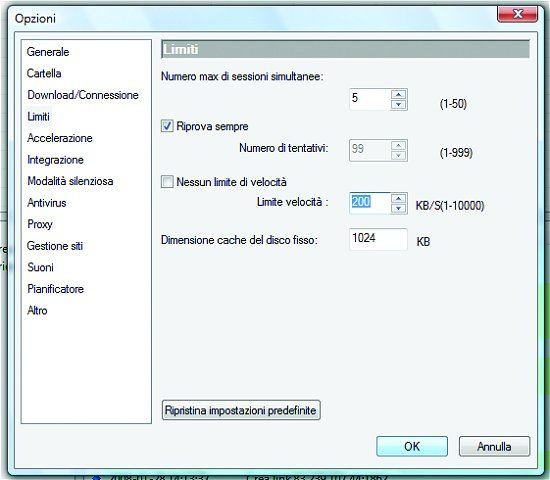Increase max simultaneous sessions with up arrow

tap(398, 94)
